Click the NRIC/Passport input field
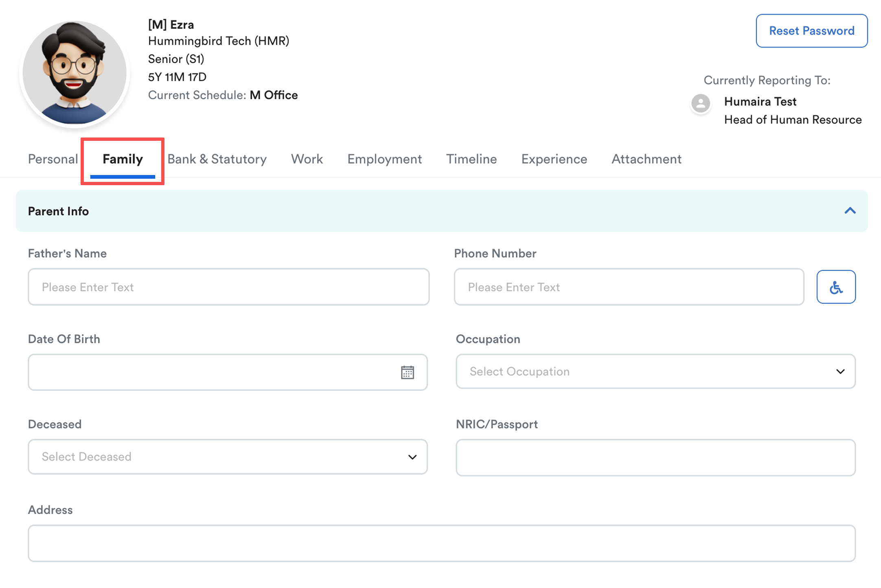881x588 pixels. [655, 457]
